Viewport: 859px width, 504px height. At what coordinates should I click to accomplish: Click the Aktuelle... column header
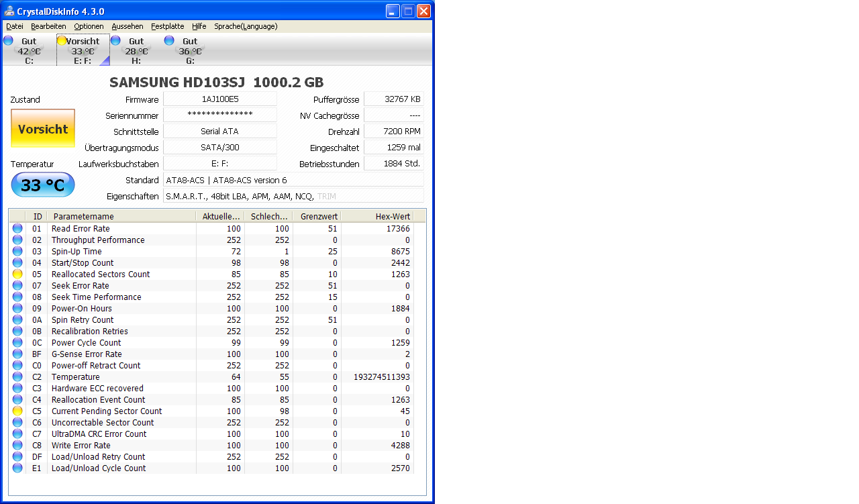coord(220,217)
